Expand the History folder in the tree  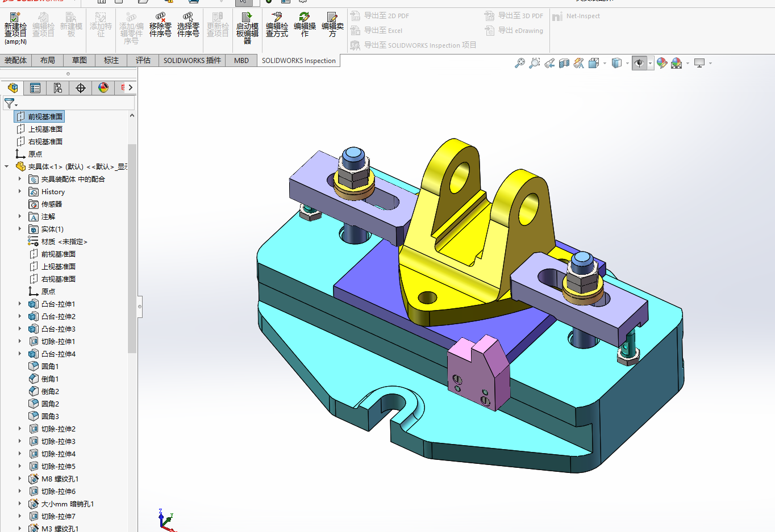point(20,191)
